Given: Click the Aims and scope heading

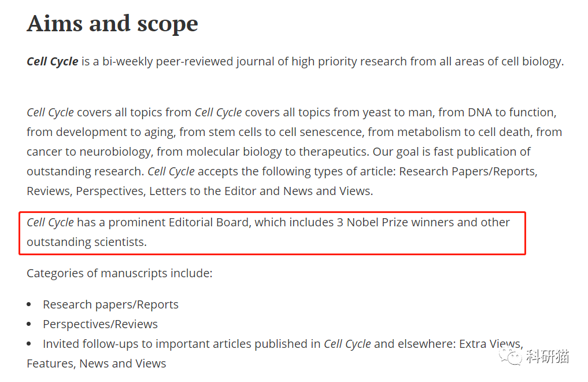Looking at the screenshot, I should click(x=112, y=24).
